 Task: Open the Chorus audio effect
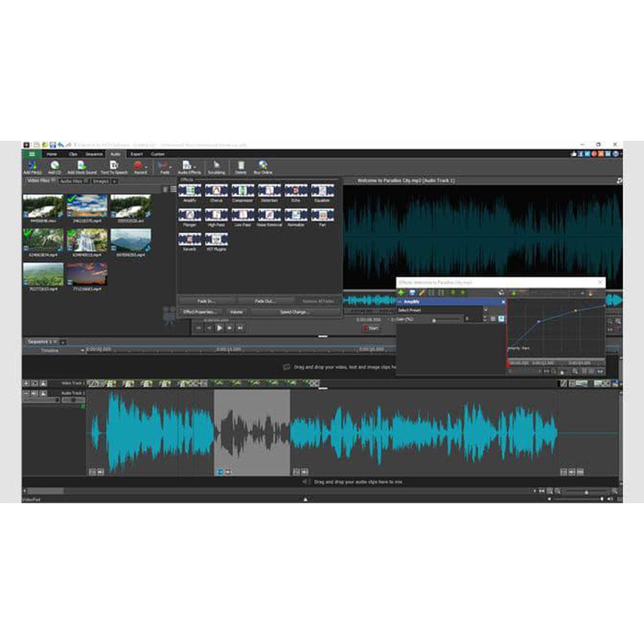click(216, 193)
